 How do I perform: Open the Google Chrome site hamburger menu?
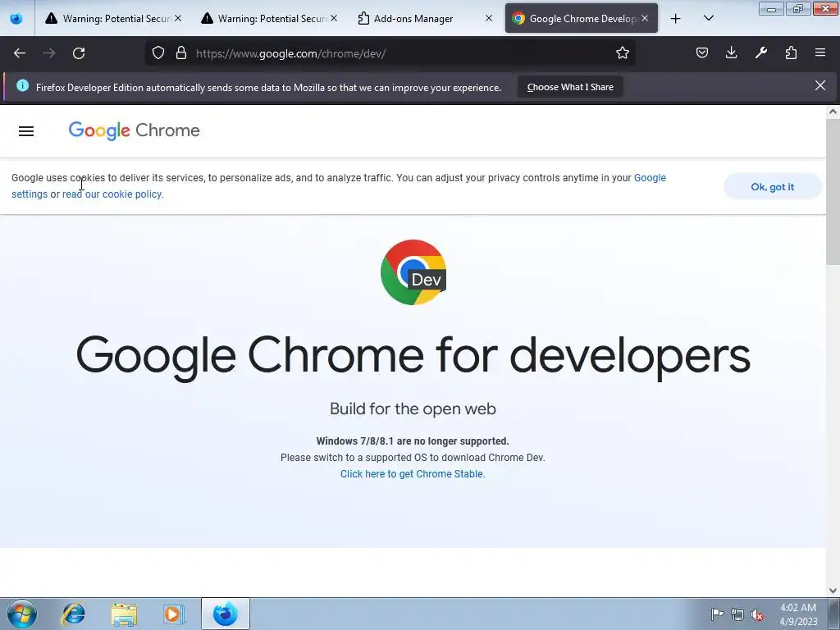(x=26, y=131)
